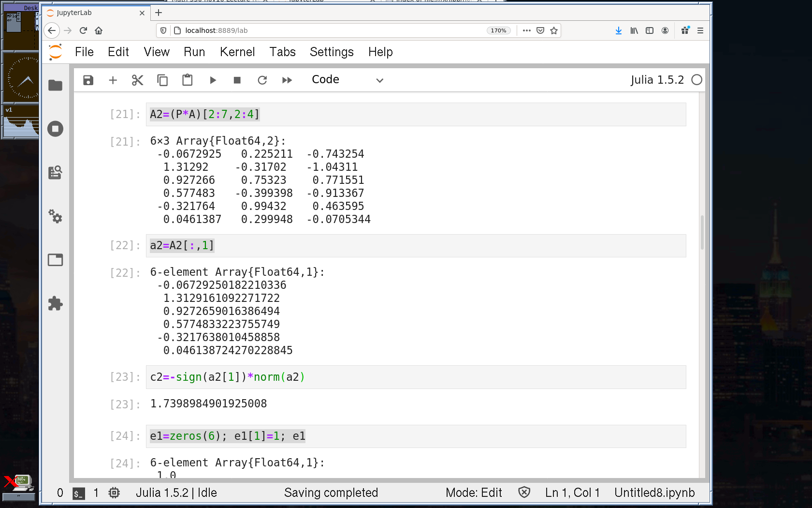Viewport: 812px width, 508px height.
Task: Save the notebook with the disk icon
Action: tap(88, 80)
